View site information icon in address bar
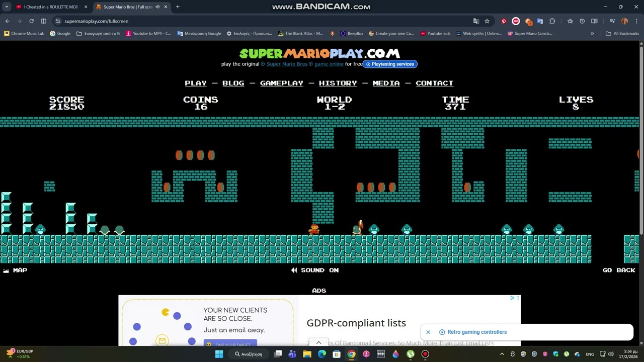 [x=58, y=21]
